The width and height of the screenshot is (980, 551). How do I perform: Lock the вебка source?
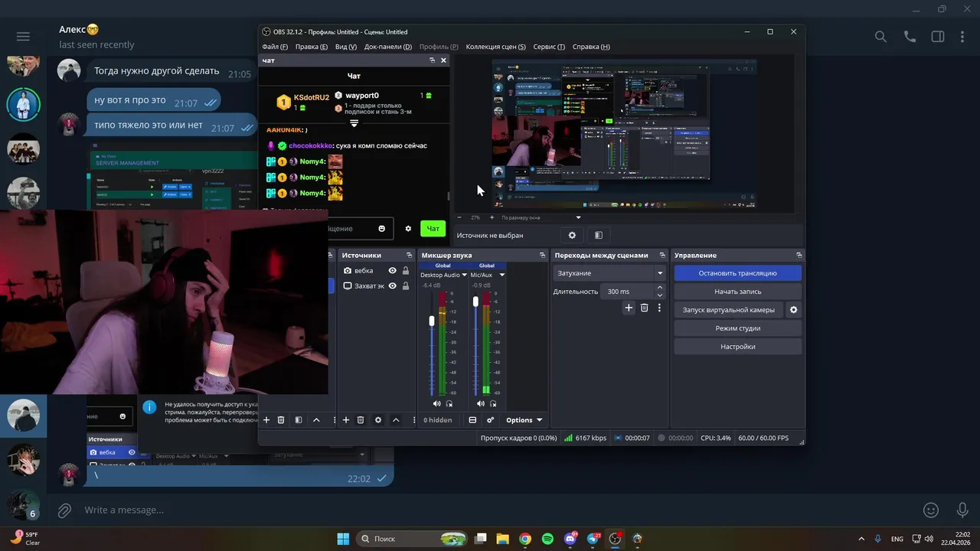406,271
